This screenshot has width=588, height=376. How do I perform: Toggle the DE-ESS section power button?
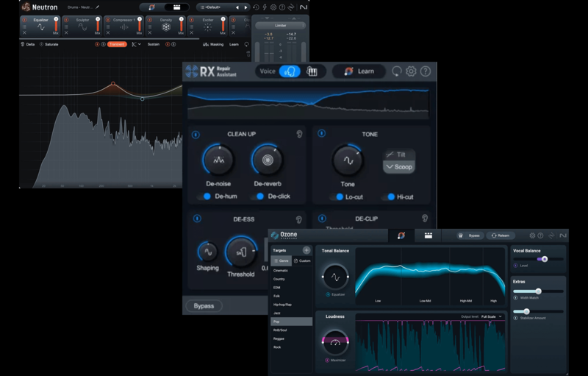197,219
